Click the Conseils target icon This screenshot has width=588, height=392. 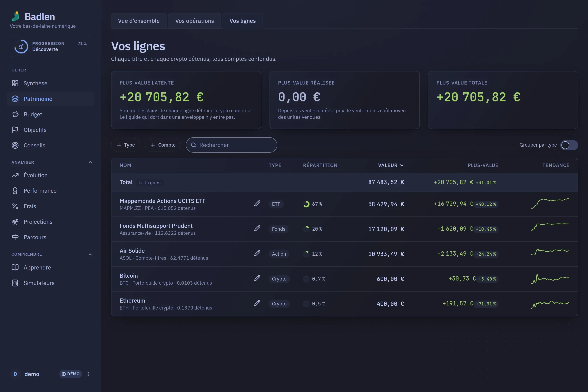pos(15,145)
